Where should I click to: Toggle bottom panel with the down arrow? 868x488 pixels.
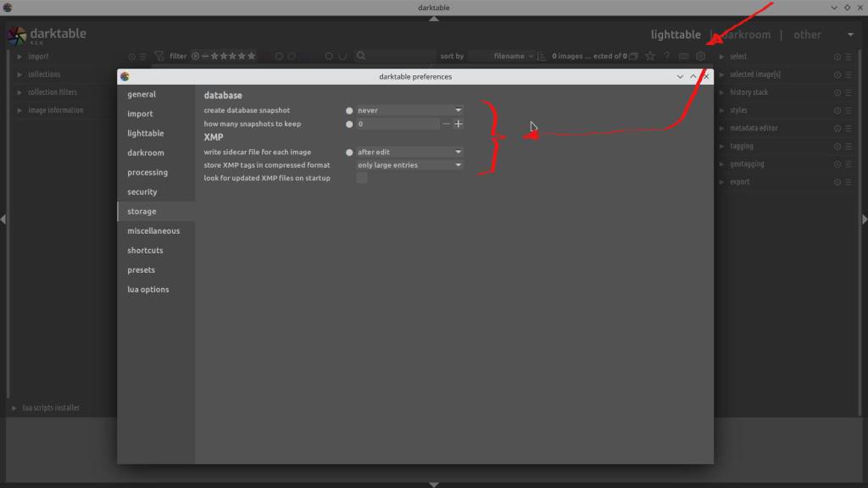pyautogui.click(x=434, y=485)
